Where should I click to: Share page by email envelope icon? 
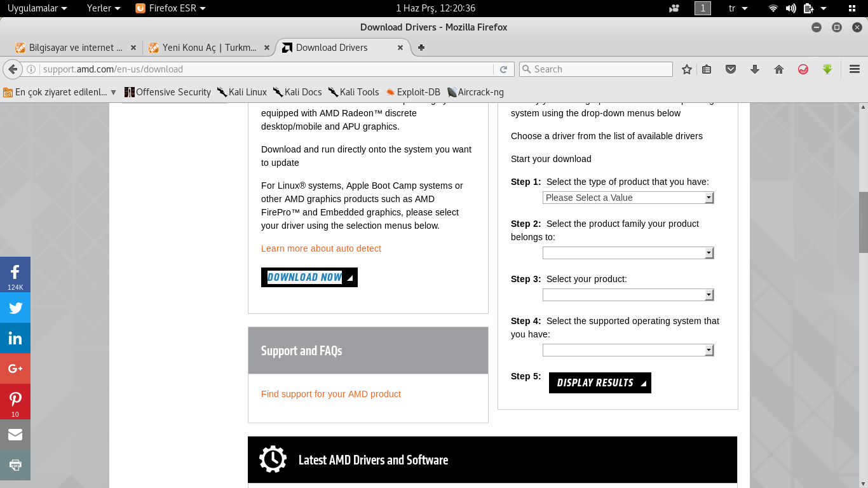[x=15, y=435]
